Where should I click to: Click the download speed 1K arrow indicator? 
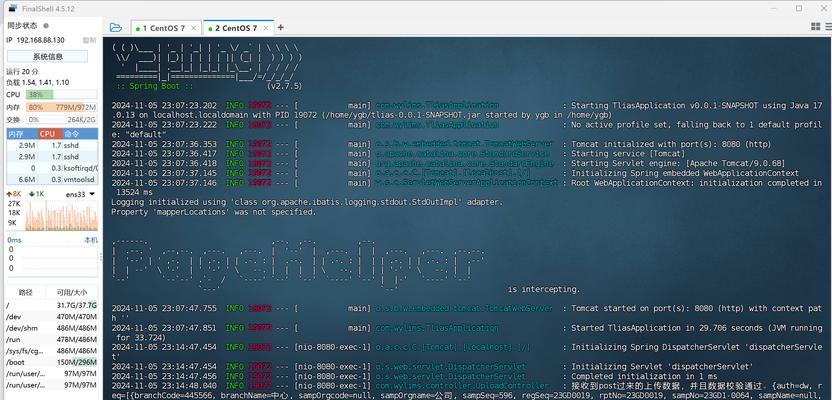(x=36, y=194)
